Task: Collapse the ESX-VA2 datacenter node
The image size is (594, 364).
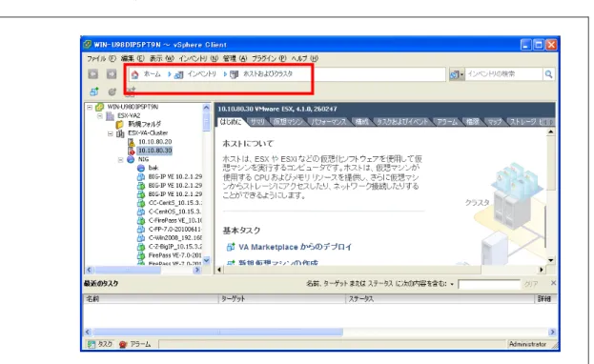Action: tap(100, 116)
